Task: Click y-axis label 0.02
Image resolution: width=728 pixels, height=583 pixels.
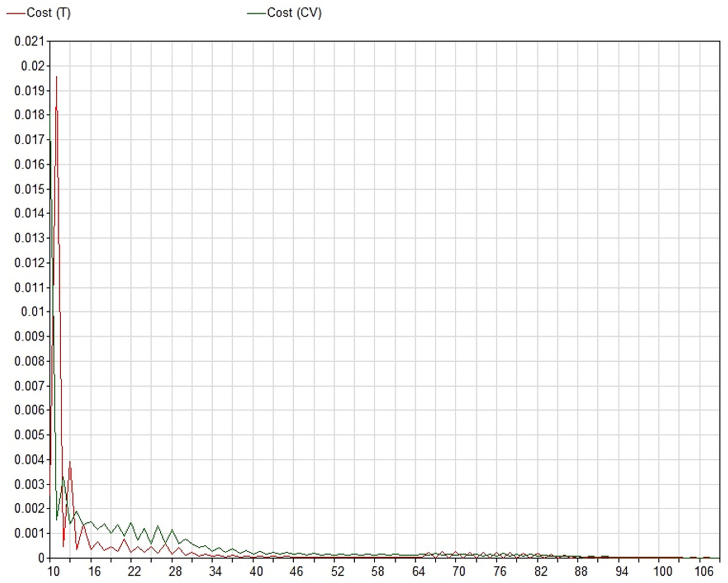Action: click(33, 66)
